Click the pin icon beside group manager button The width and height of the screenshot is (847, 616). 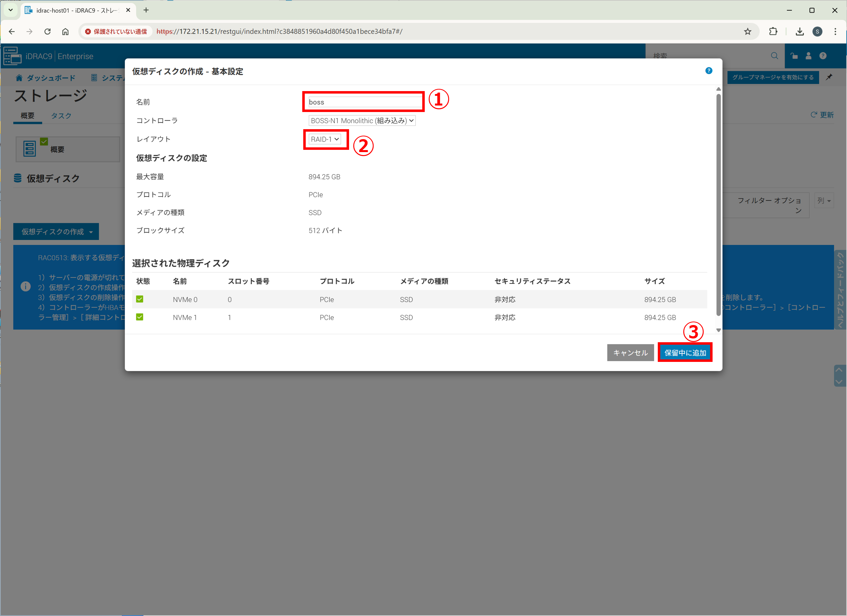point(829,77)
